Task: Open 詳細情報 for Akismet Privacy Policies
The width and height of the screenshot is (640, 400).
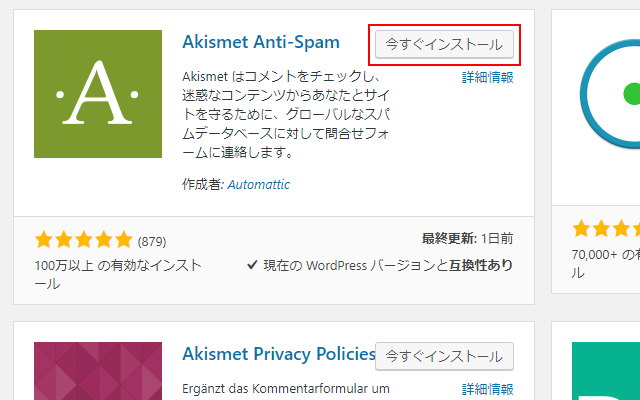Action: coord(487,389)
